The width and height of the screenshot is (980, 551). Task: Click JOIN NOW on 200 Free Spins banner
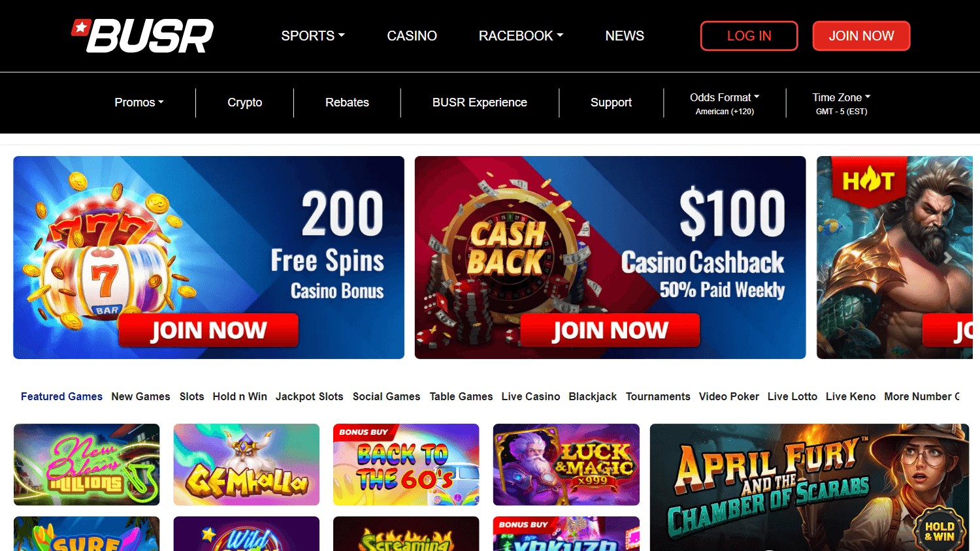click(208, 330)
